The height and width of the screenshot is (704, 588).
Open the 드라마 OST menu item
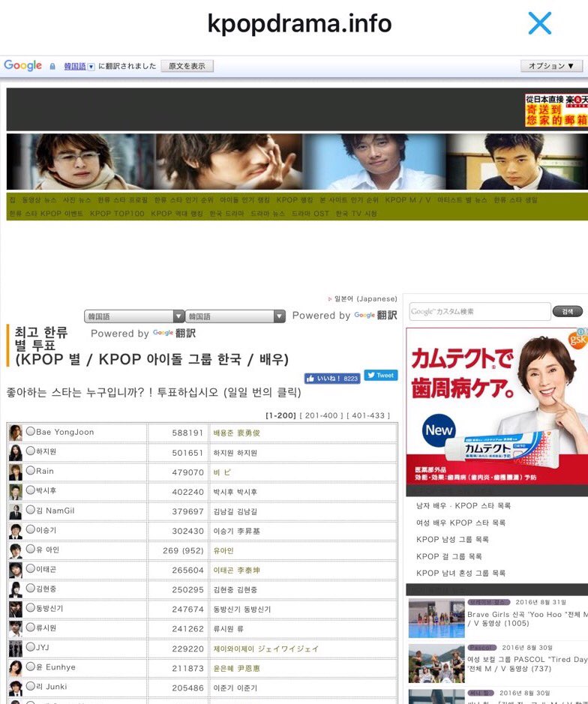coord(310,213)
